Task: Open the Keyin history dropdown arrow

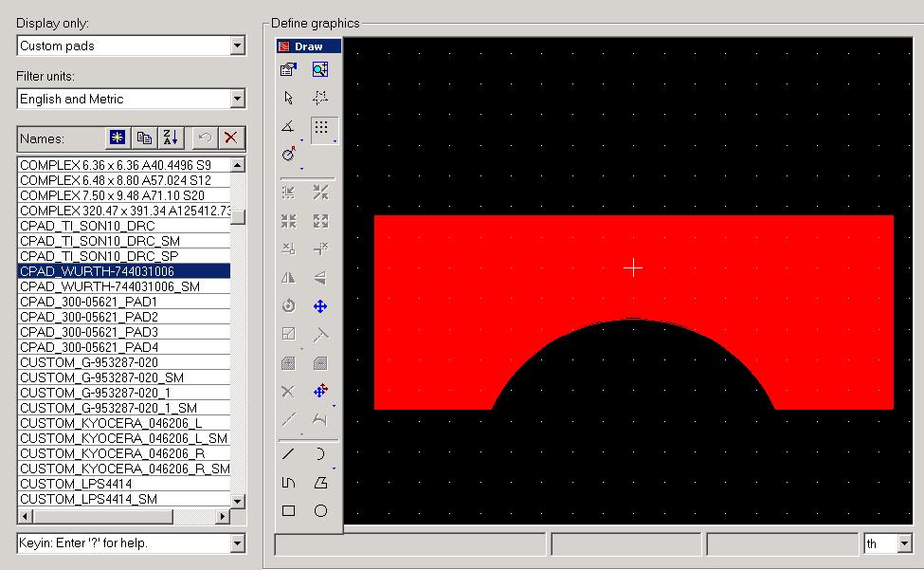Action: (x=238, y=542)
